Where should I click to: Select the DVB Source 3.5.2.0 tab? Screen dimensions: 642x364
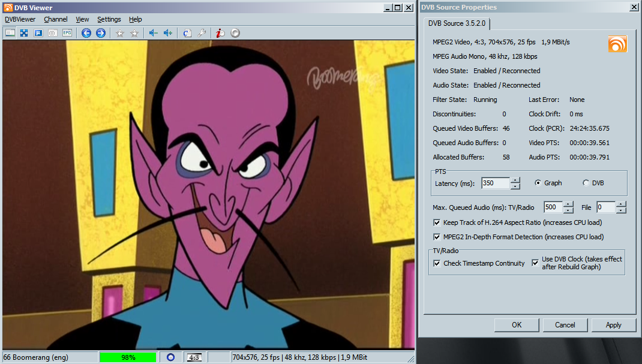click(x=457, y=23)
